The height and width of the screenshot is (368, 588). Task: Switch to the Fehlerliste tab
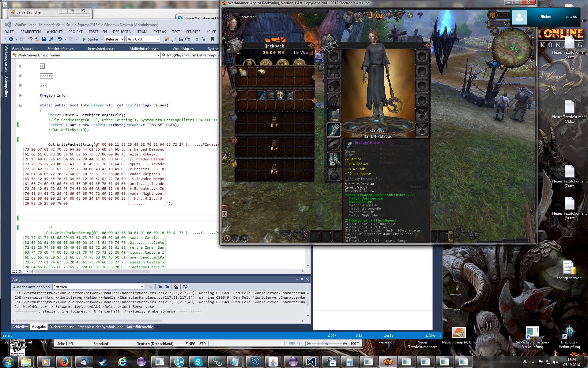tap(21, 327)
